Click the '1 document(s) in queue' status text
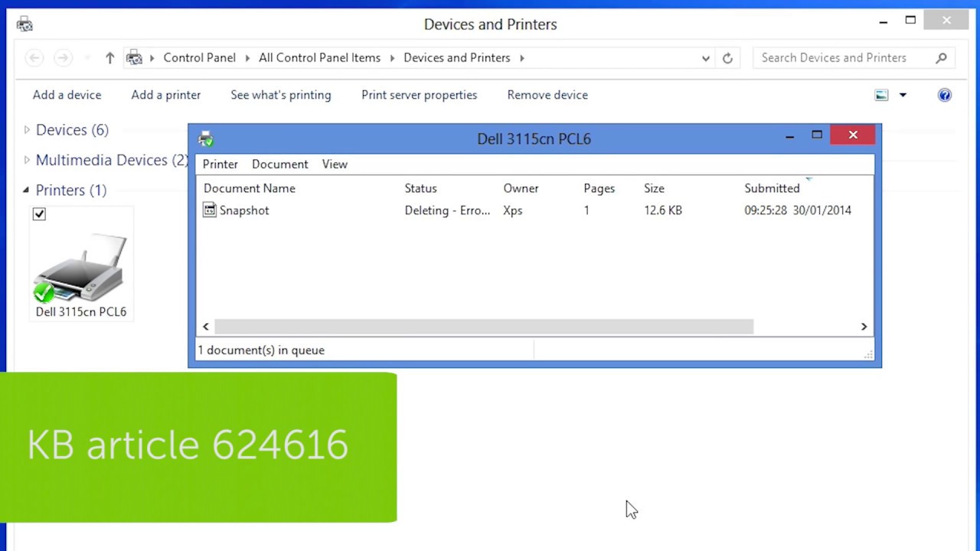Screen dimensions: 980x551 [x=261, y=350]
